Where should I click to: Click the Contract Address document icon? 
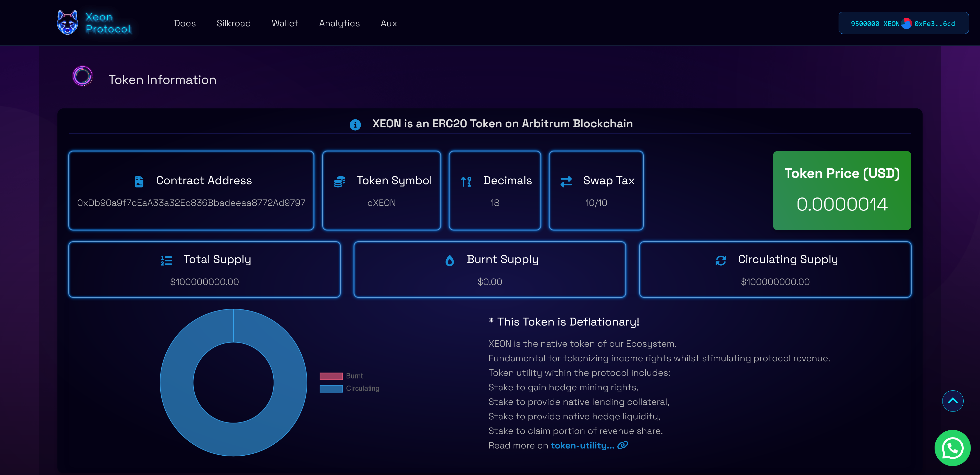[139, 181]
